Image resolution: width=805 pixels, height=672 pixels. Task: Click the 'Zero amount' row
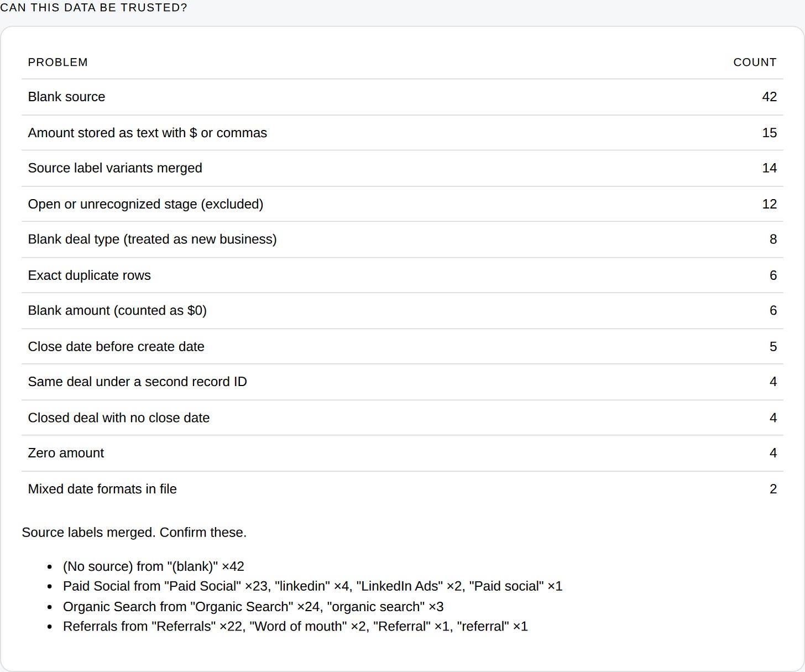(402, 454)
